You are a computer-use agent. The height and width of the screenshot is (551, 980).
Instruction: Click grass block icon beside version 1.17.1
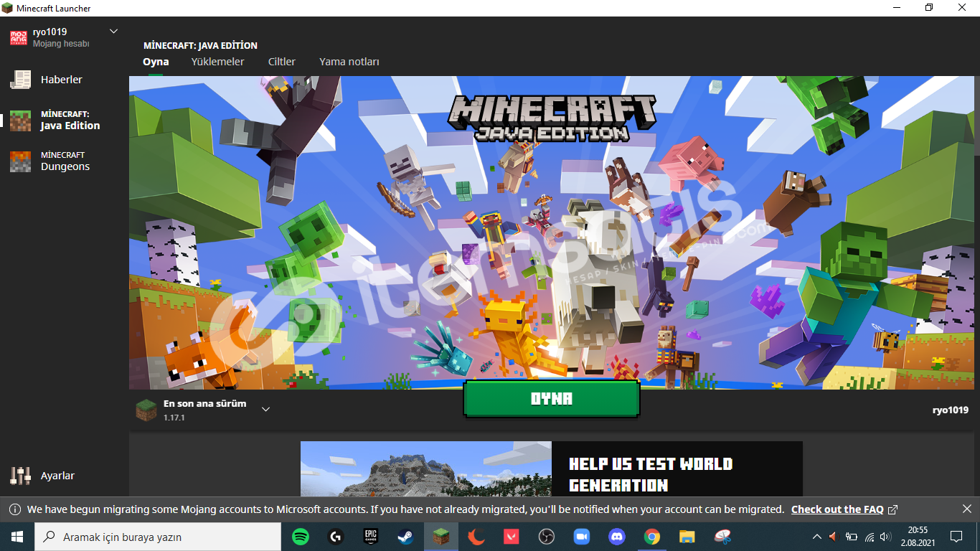(146, 410)
